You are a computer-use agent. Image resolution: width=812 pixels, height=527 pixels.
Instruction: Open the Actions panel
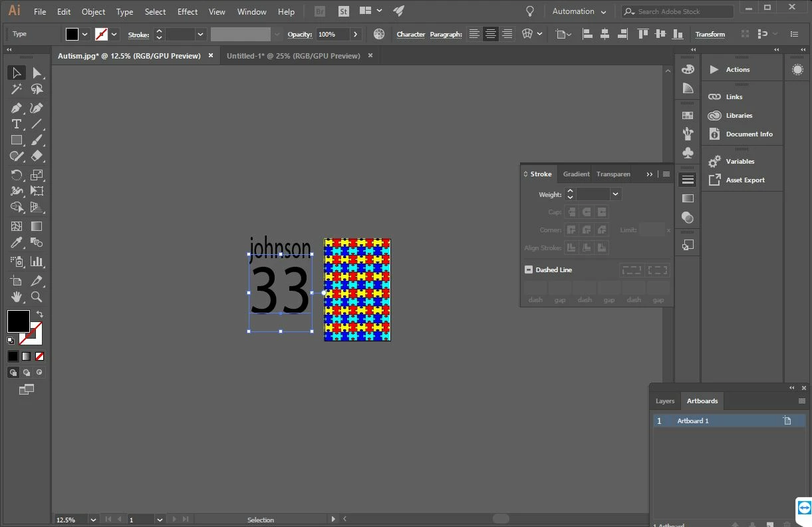click(737, 69)
